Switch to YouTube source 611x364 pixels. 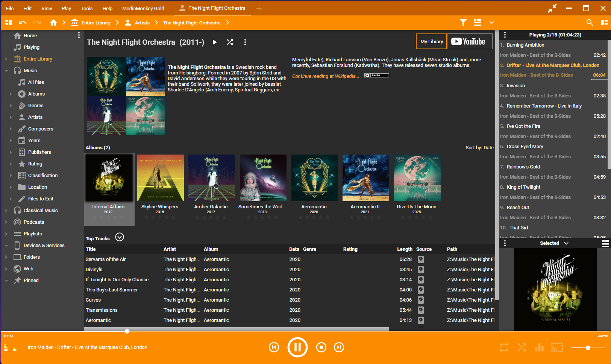coord(469,41)
